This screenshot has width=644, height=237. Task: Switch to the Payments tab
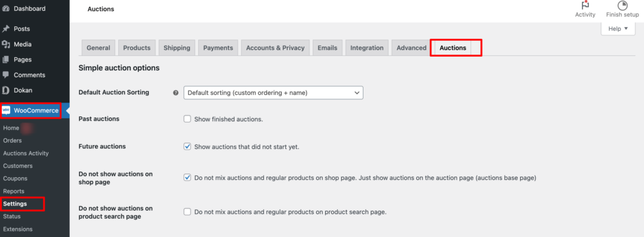(218, 48)
